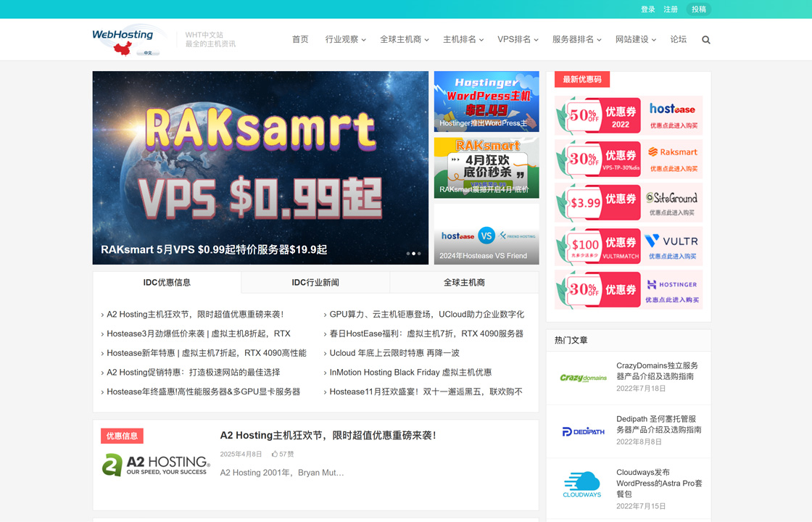Open Dedipath 圣何塞托管服务器 article title
This screenshot has height=522, width=812.
point(659,424)
